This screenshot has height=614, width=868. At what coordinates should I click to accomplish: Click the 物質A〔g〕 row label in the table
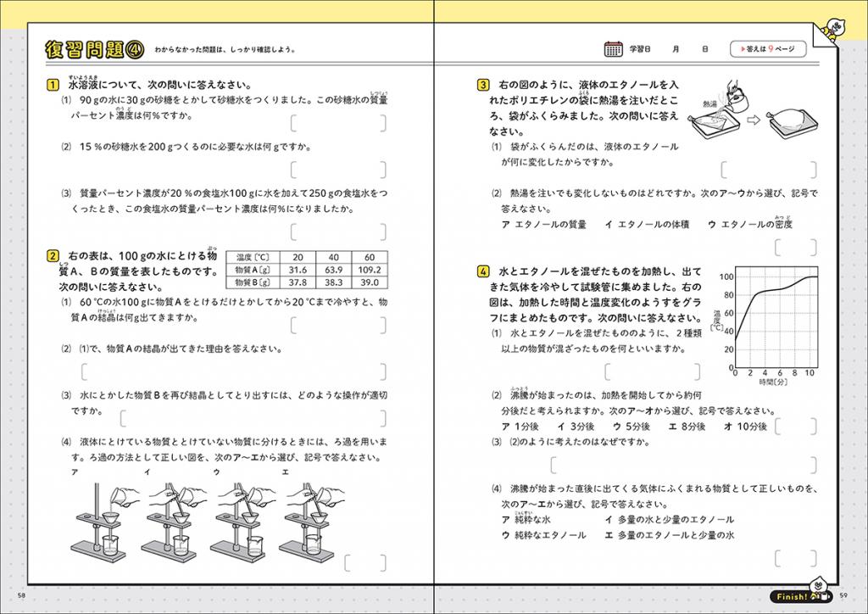[x=253, y=270]
